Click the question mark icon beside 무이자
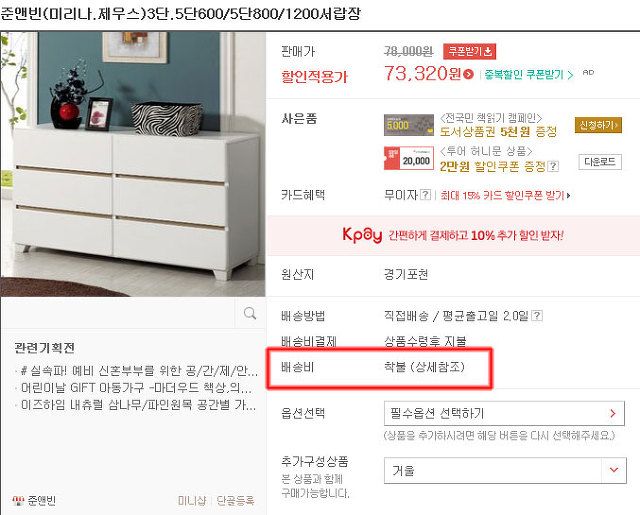The width and height of the screenshot is (640, 515). 425,195
